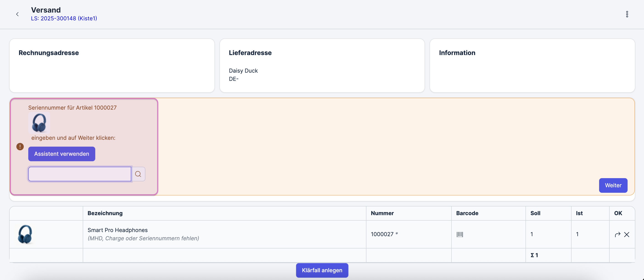
Task: Click the warning exclamation icon
Action: coord(20,147)
